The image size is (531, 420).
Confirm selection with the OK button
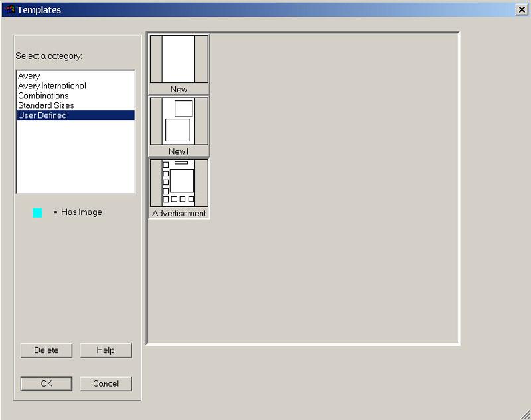46,384
